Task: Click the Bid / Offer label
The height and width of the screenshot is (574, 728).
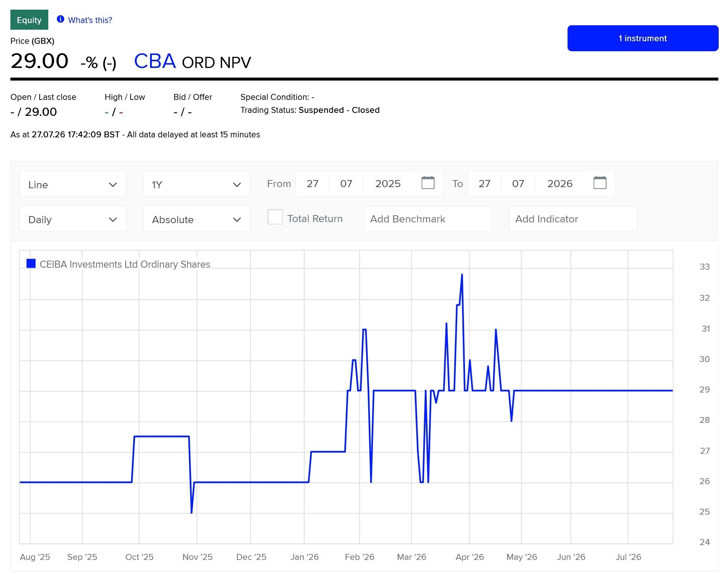Action: pos(192,97)
